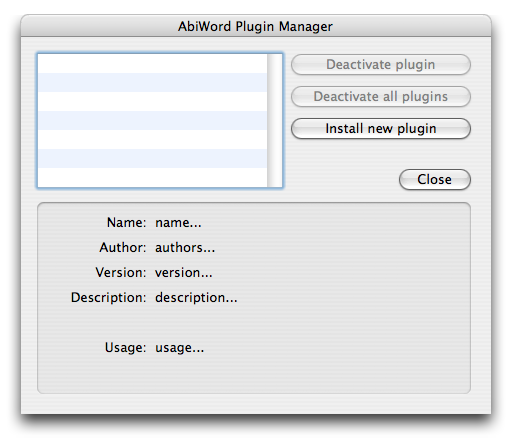Select the first row in plugin list
The image size is (514, 442).
(x=153, y=64)
